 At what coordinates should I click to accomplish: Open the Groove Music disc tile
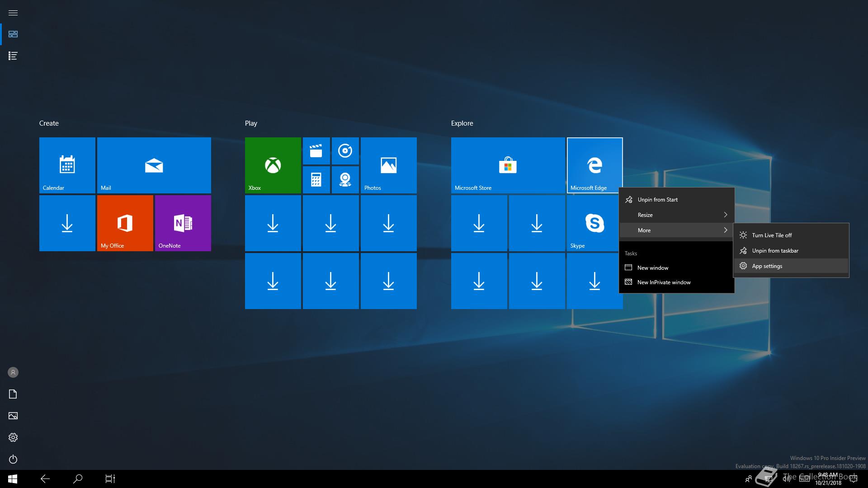345,151
